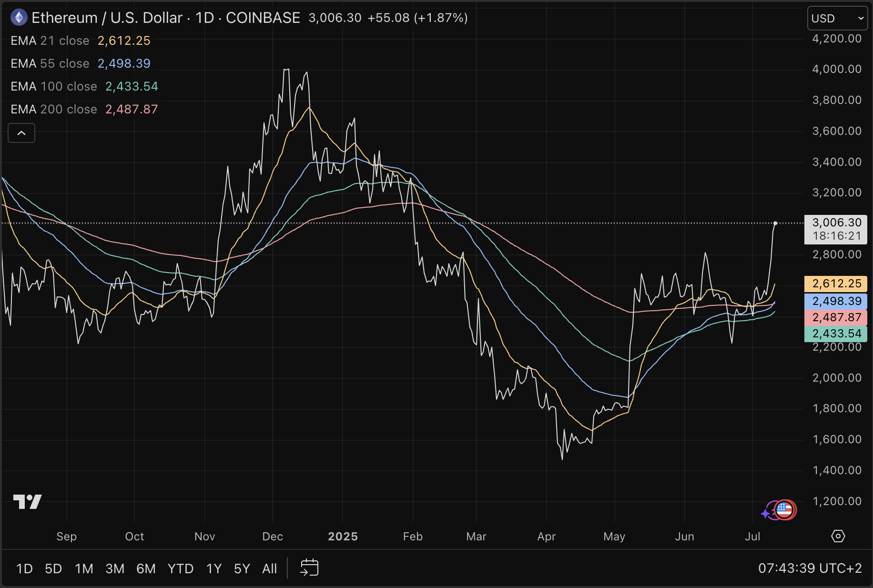873x588 pixels.
Task: Select the 1D time range
Action: pos(24,568)
